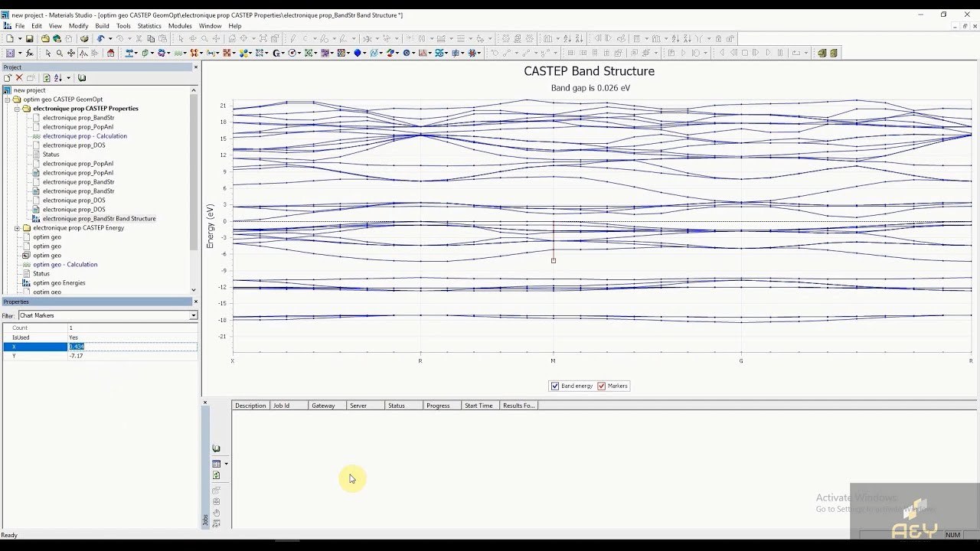Open dropdown arrow beside first second-row icon
Image resolution: width=980 pixels, height=551 pixels.
(19, 53)
